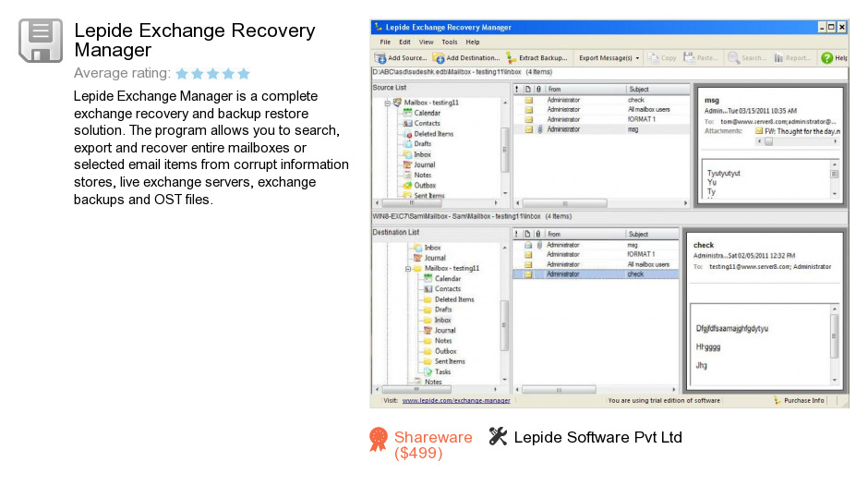Viewport: 868px width, 486px height.
Task: Click 'FW: Thought for the day' attachment
Action: [x=798, y=131]
